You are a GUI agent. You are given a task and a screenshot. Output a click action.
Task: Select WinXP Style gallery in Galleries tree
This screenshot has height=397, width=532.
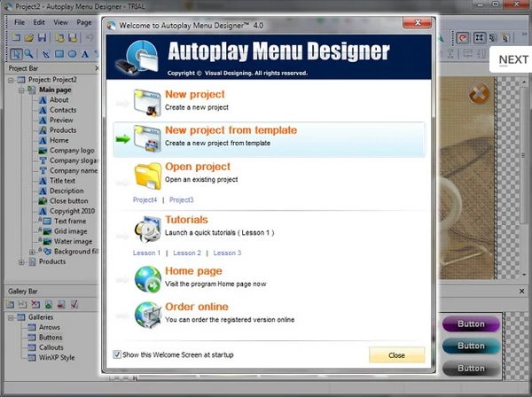click(57, 358)
